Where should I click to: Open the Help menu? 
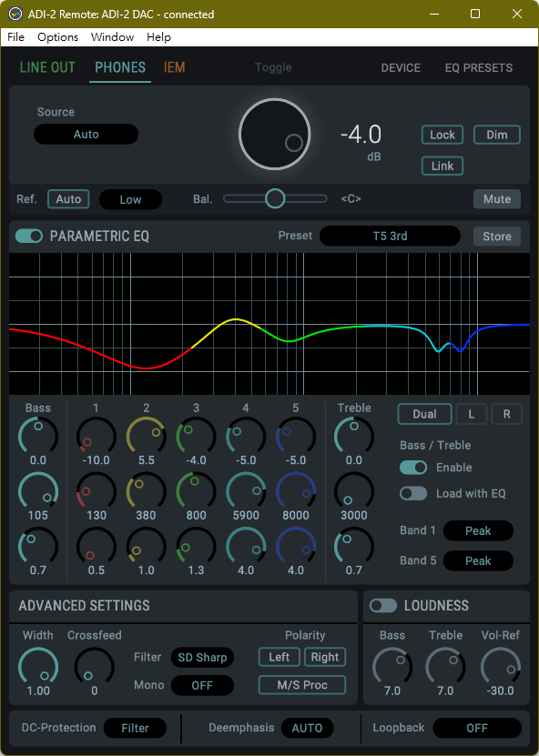coord(158,37)
